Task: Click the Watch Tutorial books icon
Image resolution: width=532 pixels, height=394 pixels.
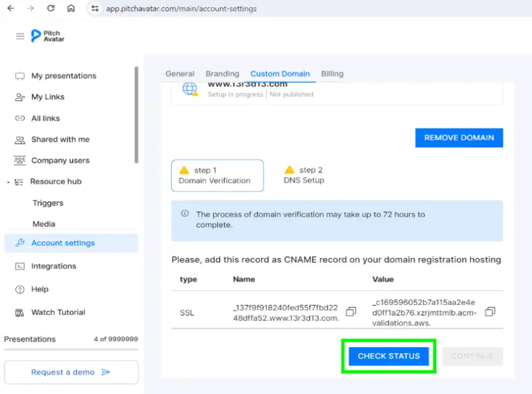Action: pyautogui.click(x=19, y=313)
